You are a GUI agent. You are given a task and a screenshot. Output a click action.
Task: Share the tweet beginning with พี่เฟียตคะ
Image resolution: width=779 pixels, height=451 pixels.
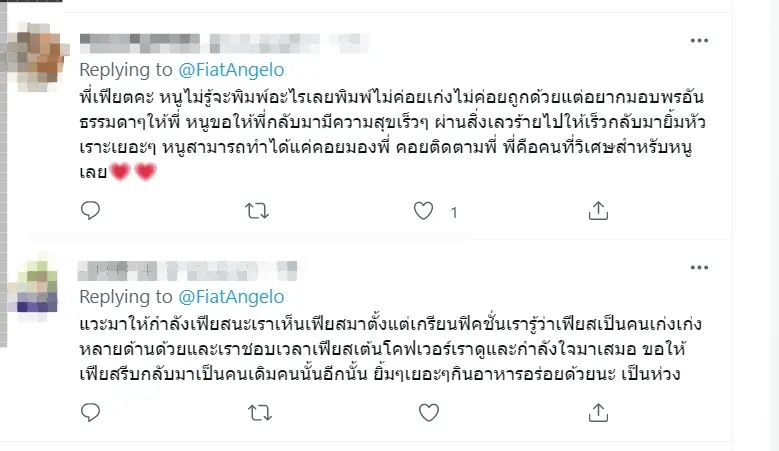[x=598, y=210]
